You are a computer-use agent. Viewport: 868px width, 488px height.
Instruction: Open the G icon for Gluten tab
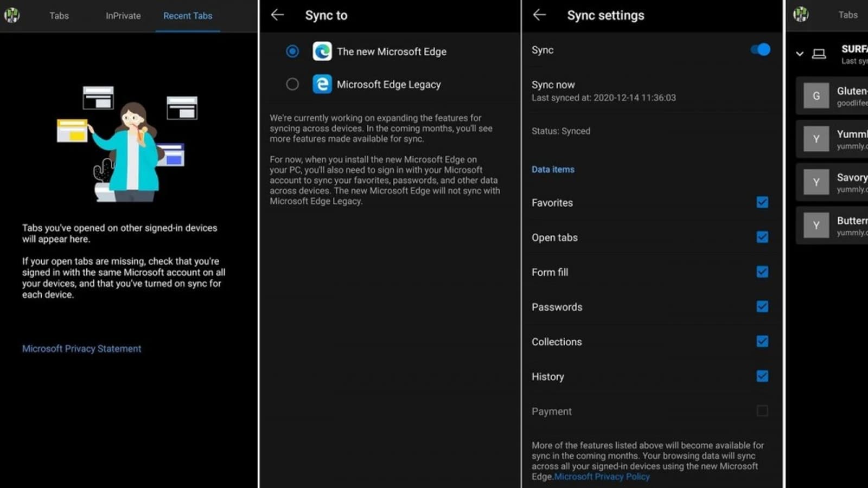(x=816, y=96)
